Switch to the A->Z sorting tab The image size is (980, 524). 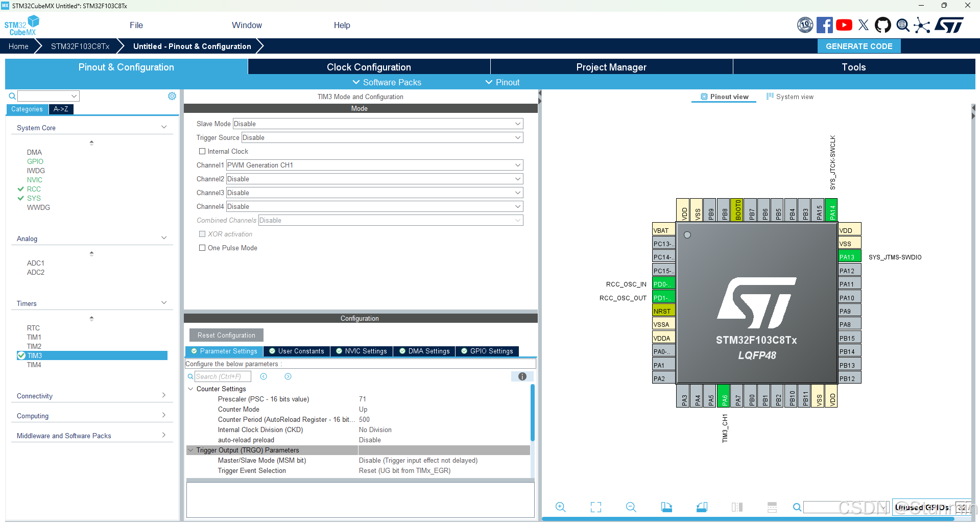(61, 109)
